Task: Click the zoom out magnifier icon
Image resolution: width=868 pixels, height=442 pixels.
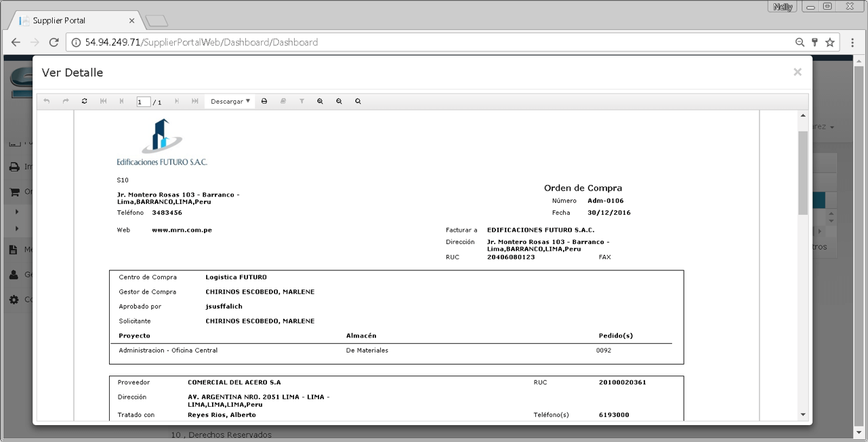Action: [339, 101]
